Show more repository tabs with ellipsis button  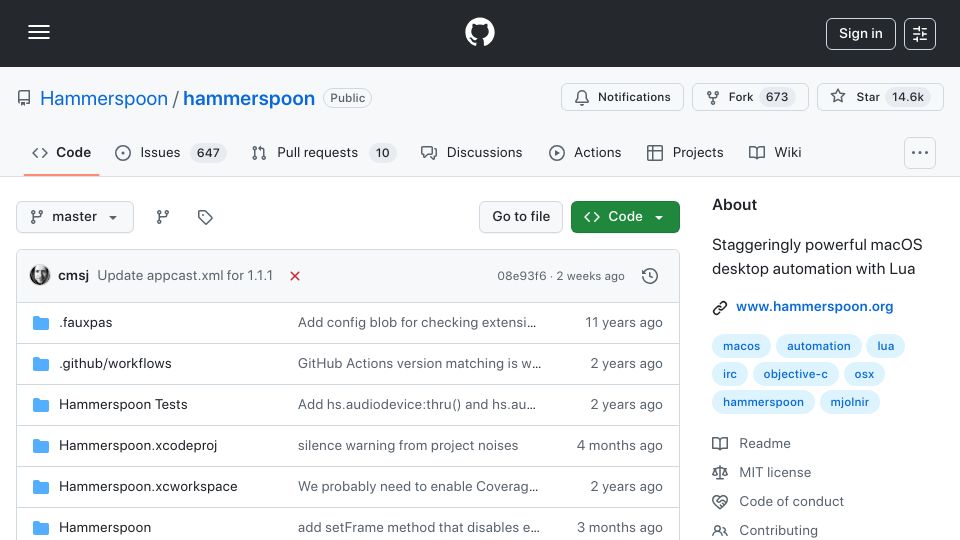920,152
